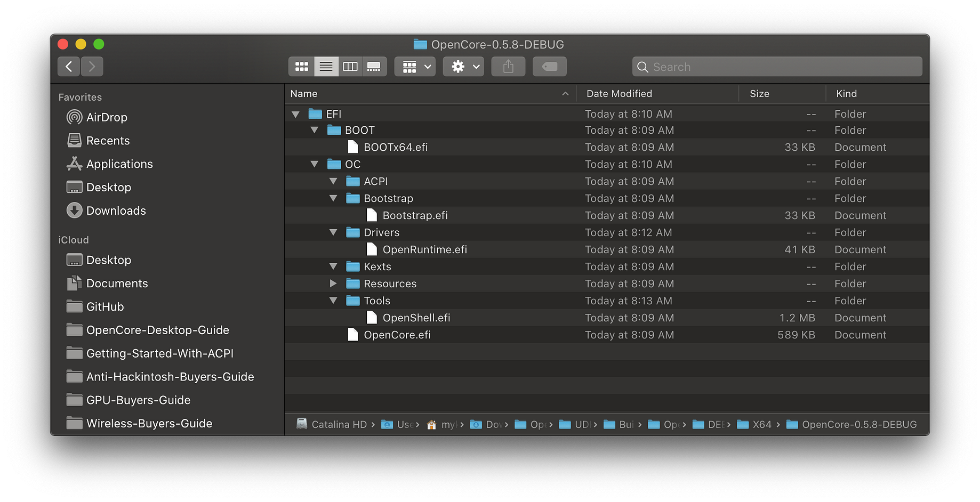This screenshot has width=980, height=502.
Task: Select the OC folder row
Action: coord(607,164)
